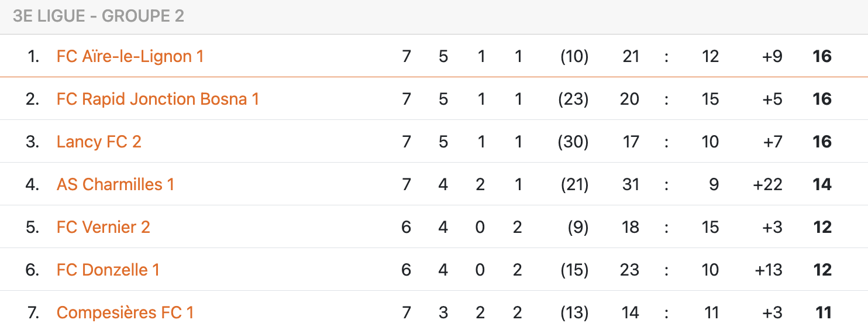
Task: Click the 3E LIGUE - GROUPE 2 header
Action: [98, 16]
